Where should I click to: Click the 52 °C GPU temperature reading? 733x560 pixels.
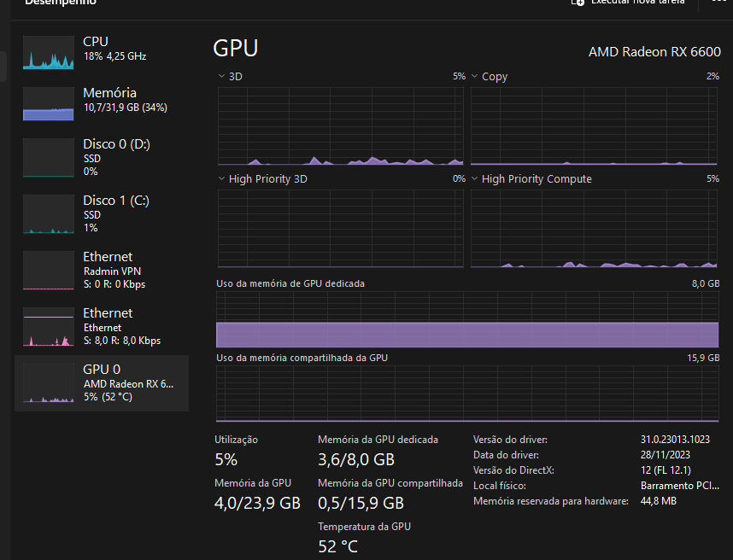click(337, 546)
